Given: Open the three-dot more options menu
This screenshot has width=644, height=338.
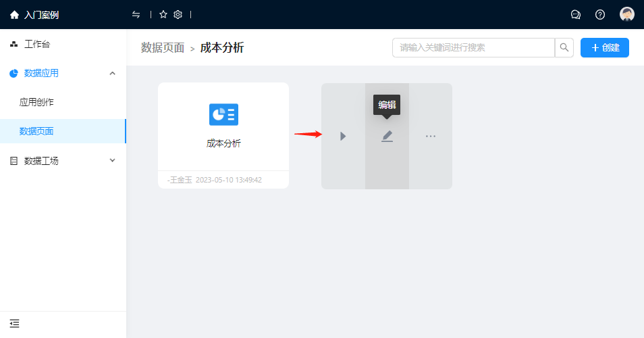Looking at the screenshot, I should pos(431,136).
